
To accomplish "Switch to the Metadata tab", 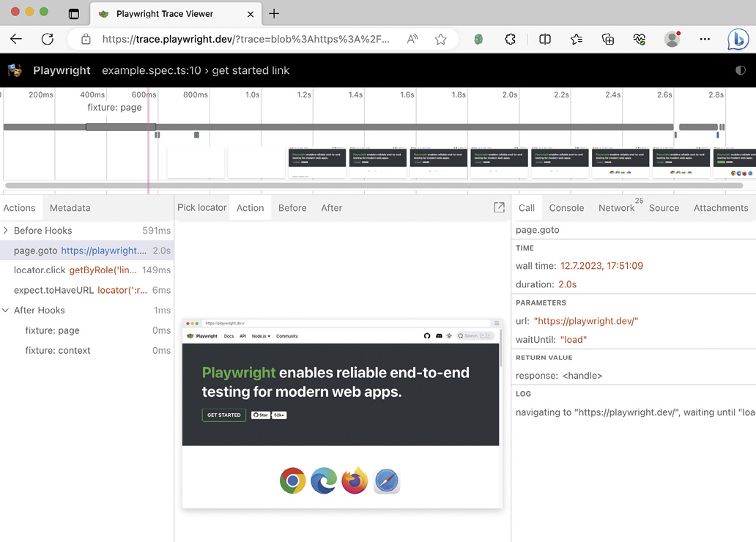I will [x=70, y=208].
